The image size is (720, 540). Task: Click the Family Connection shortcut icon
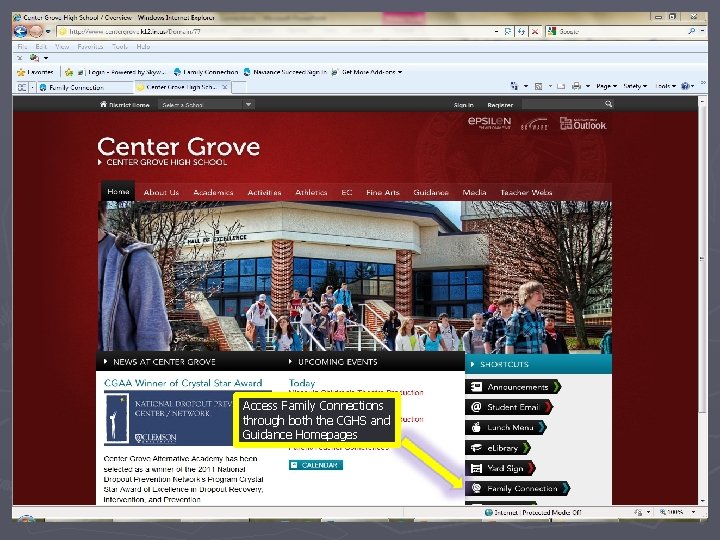[476, 488]
